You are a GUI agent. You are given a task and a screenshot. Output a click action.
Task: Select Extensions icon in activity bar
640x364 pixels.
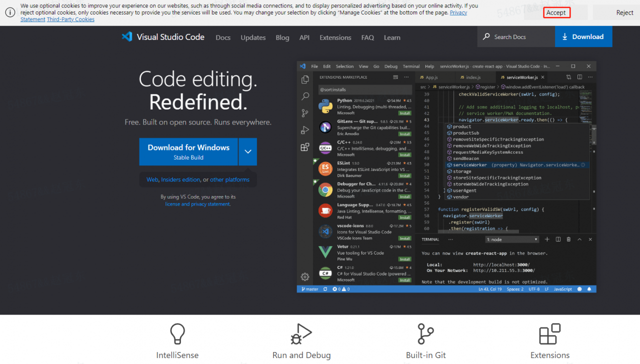tap(305, 147)
